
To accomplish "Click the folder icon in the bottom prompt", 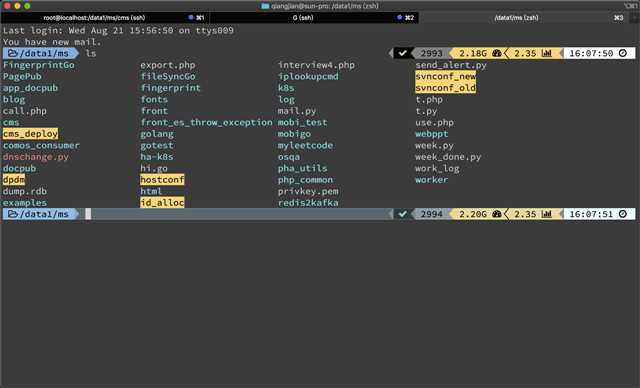I will point(13,214).
